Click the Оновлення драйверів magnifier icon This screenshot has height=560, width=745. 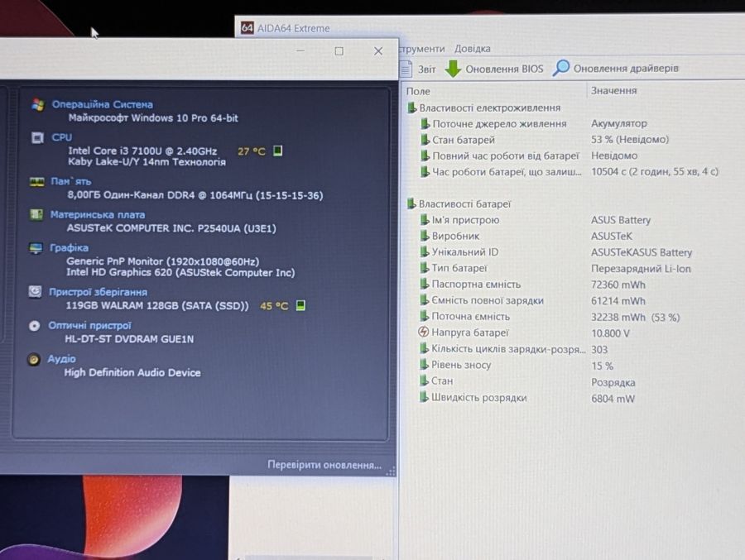[x=561, y=68]
